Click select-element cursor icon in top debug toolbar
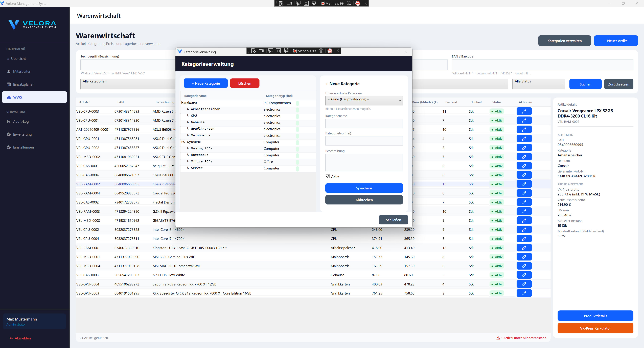Screen dimensions: 644x348 point(298,3)
